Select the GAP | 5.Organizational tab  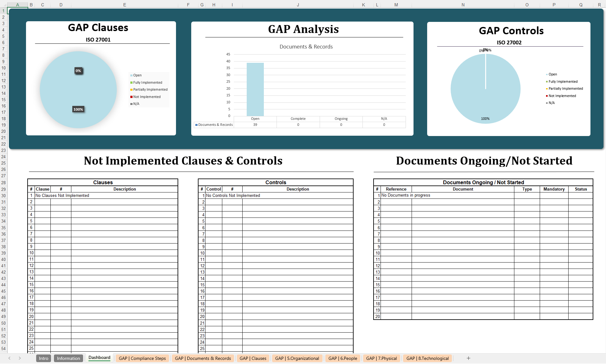(297, 358)
